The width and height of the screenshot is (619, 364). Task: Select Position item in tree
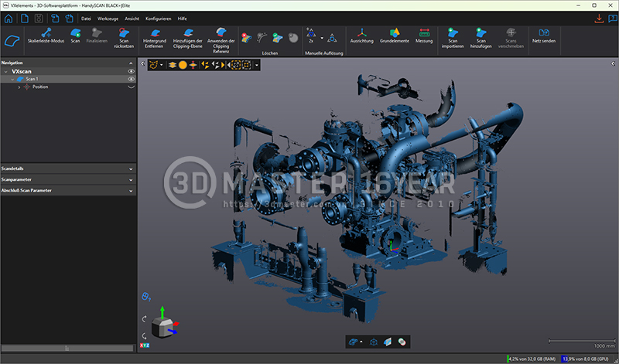point(40,87)
